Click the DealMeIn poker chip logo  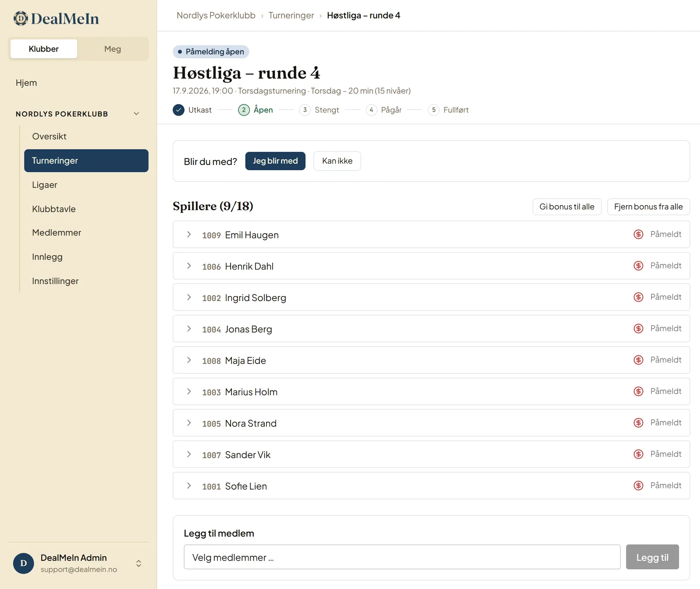click(21, 18)
